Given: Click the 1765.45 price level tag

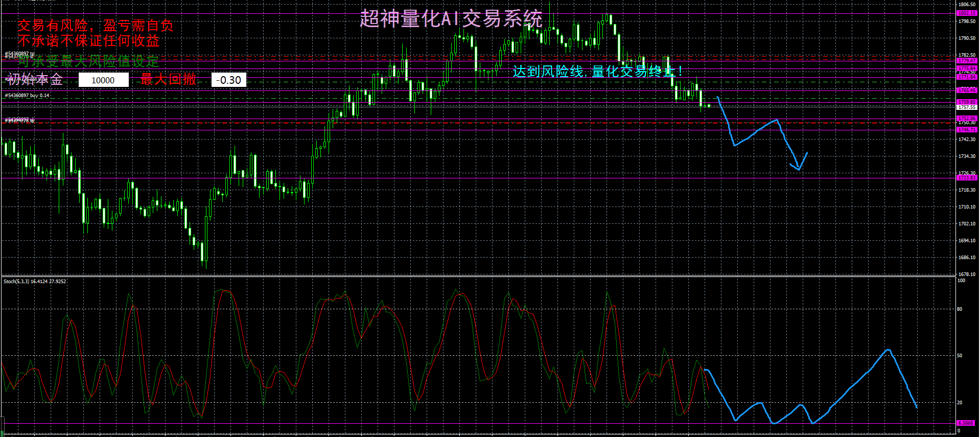Looking at the screenshot, I should (966, 90).
